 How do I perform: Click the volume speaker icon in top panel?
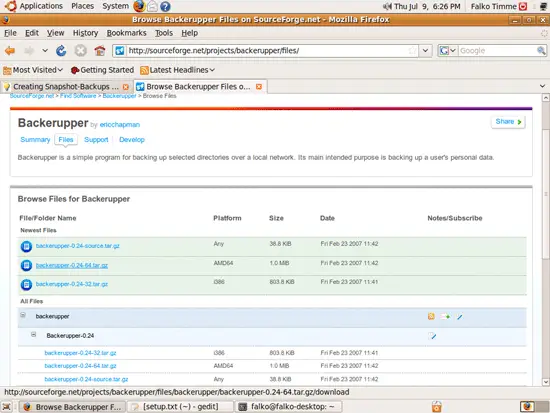(387, 6)
